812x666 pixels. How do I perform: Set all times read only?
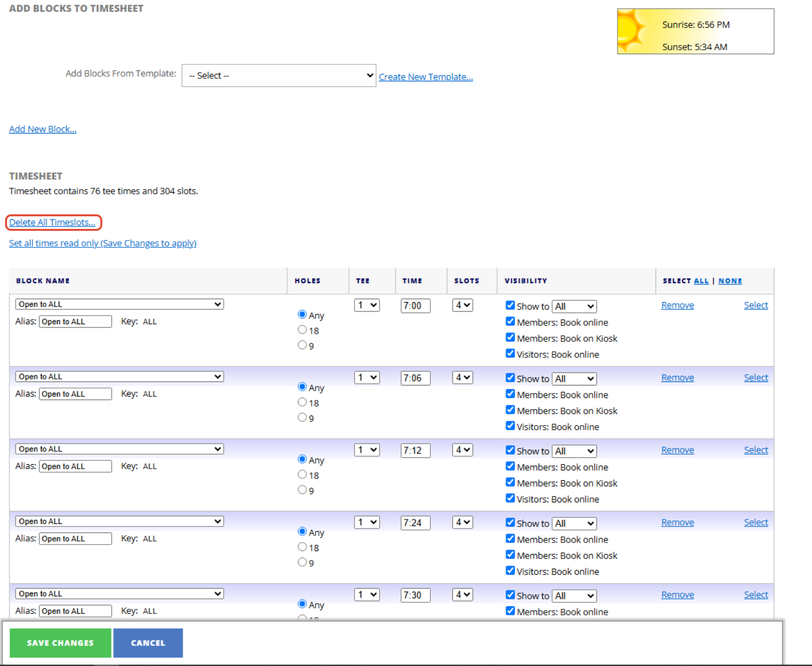(x=102, y=243)
